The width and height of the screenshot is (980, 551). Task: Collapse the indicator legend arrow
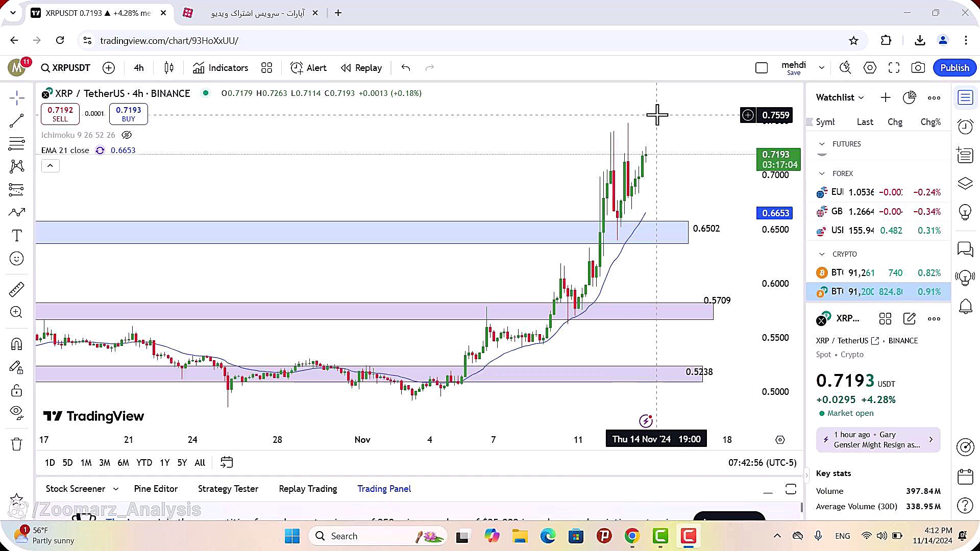(x=50, y=166)
